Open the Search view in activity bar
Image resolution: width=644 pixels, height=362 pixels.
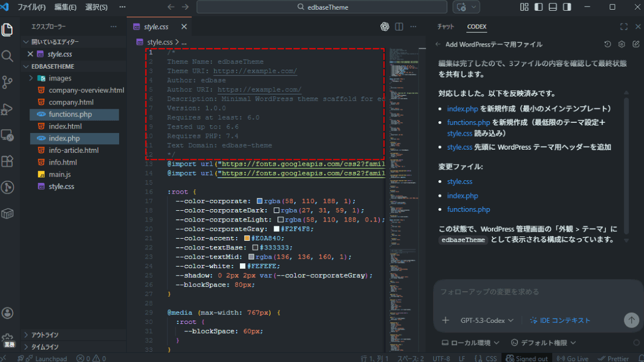(x=8, y=56)
